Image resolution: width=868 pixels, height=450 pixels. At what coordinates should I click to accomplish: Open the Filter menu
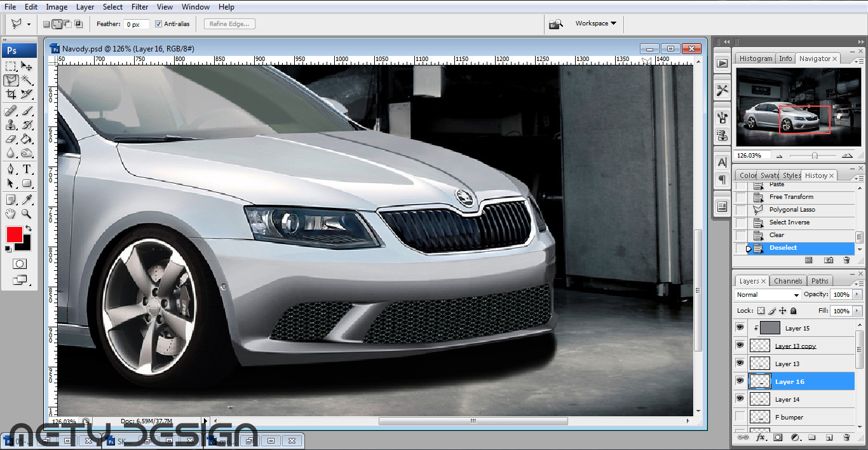(140, 7)
